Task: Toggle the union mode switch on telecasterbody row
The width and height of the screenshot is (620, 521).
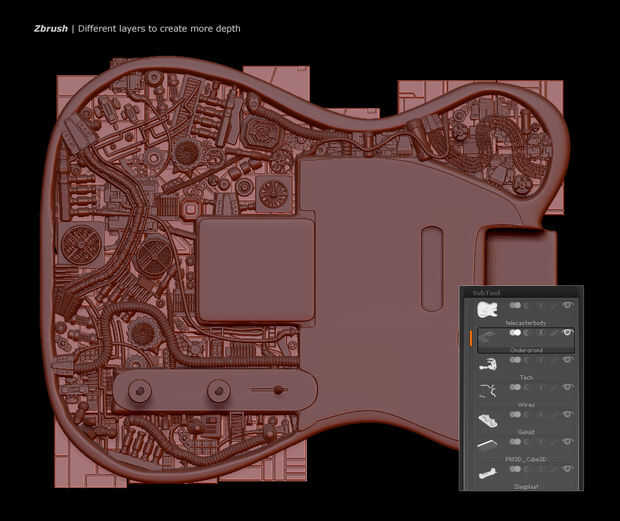Action: coord(515,306)
